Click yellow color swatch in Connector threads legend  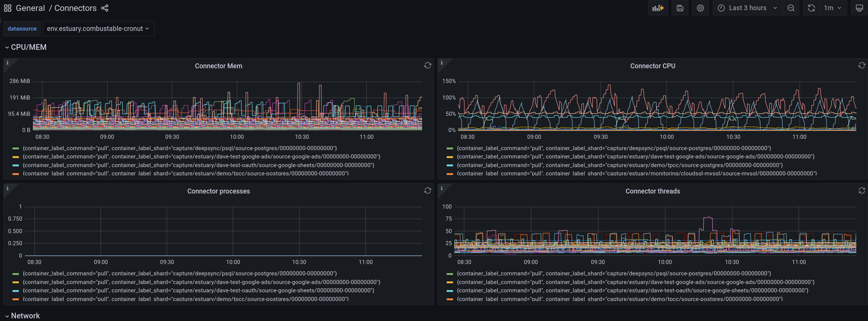pos(449,282)
